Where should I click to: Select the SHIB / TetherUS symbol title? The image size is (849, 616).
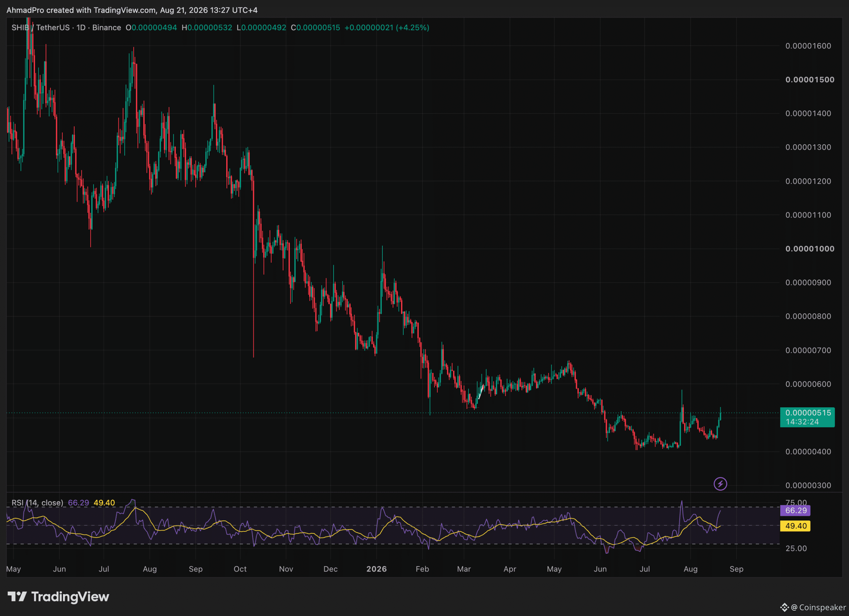tap(40, 28)
